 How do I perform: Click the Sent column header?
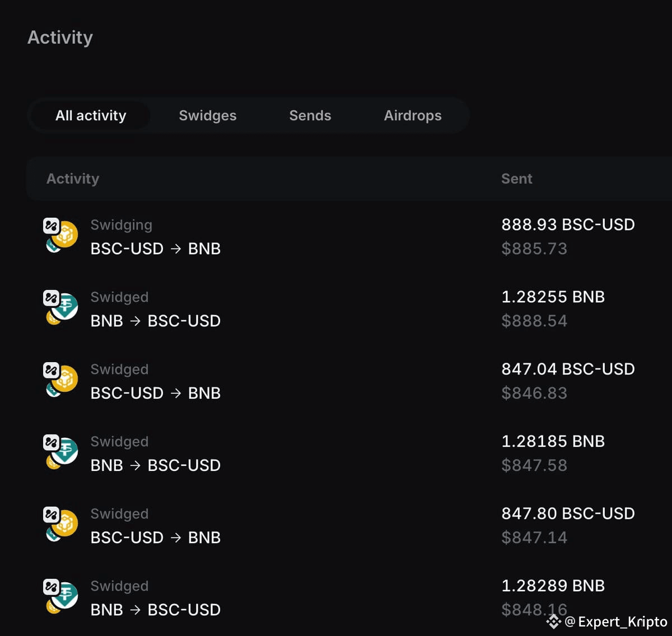(x=516, y=179)
